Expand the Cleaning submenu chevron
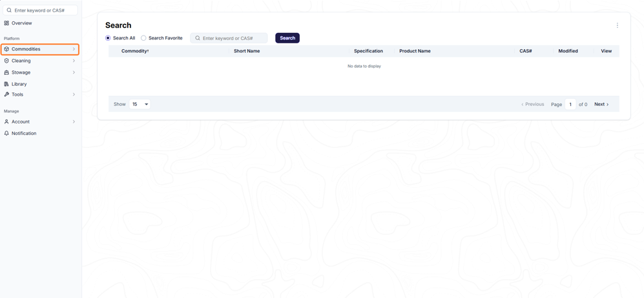Screen dimensions: 644x298 74,60
